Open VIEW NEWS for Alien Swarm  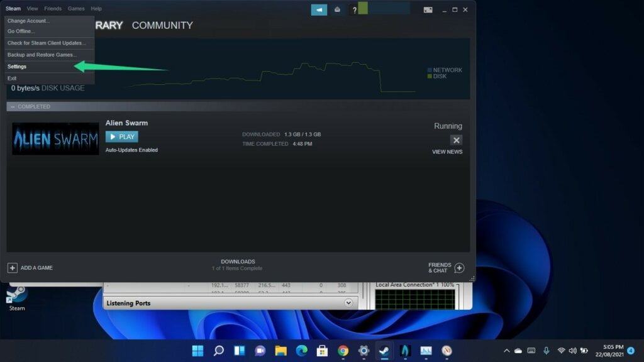[x=447, y=151]
